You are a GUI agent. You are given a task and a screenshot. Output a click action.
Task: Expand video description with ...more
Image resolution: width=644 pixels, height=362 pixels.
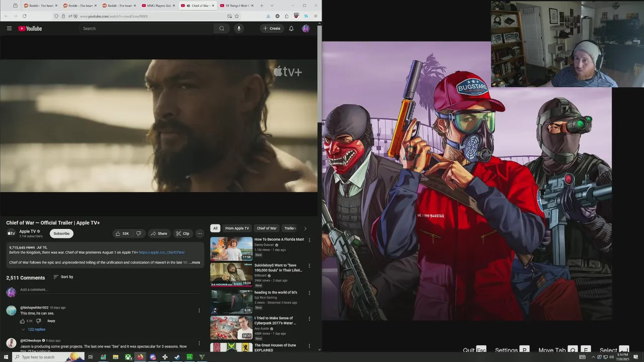[194, 262]
